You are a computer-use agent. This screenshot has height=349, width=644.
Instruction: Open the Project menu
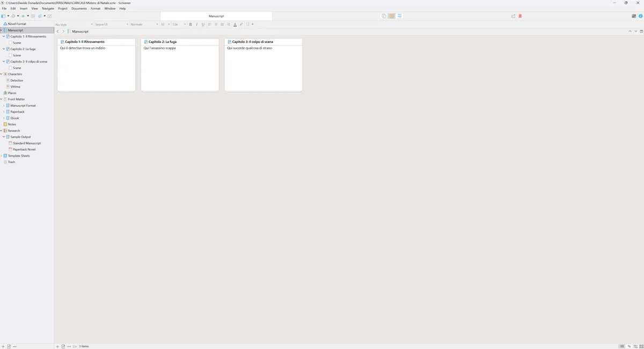coord(63,9)
